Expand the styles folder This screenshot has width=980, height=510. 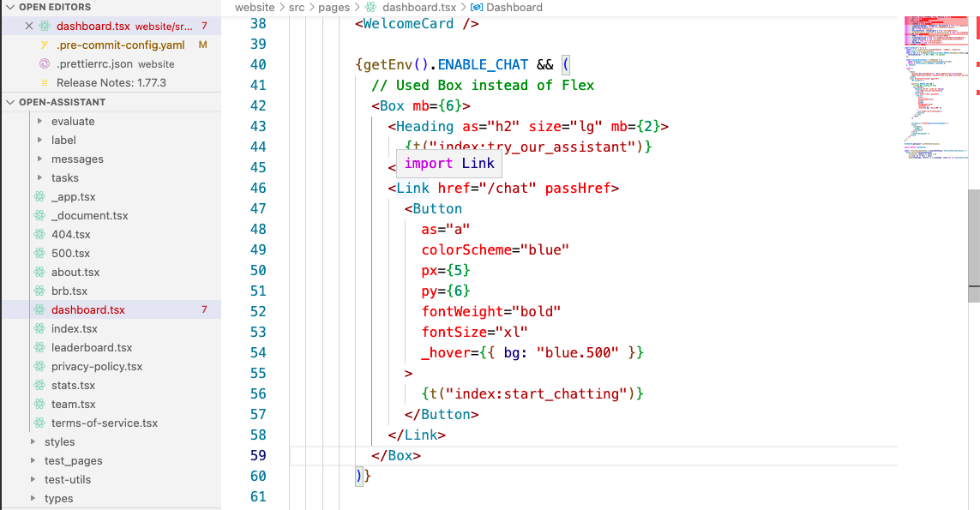coord(33,442)
